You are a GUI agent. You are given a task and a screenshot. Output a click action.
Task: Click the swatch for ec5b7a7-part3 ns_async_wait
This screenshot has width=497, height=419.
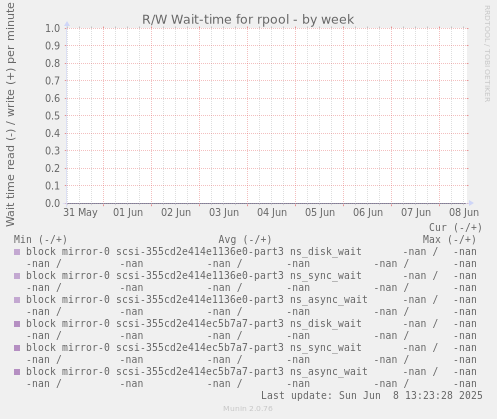[17, 372]
